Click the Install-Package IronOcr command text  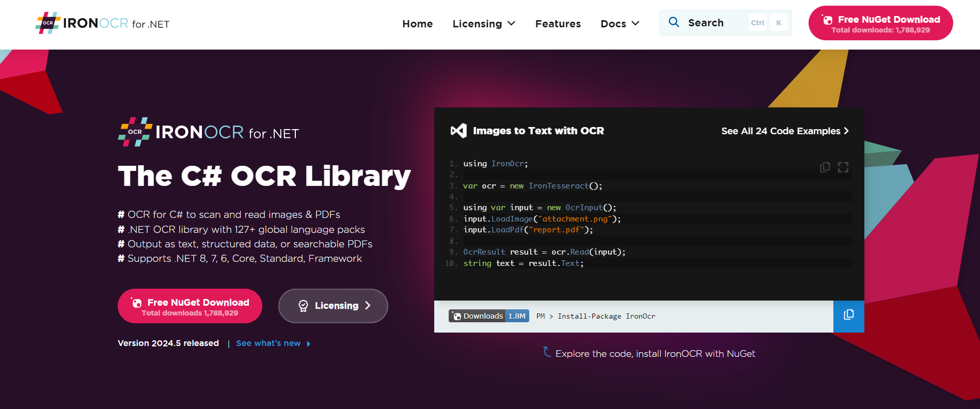pos(606,316)
